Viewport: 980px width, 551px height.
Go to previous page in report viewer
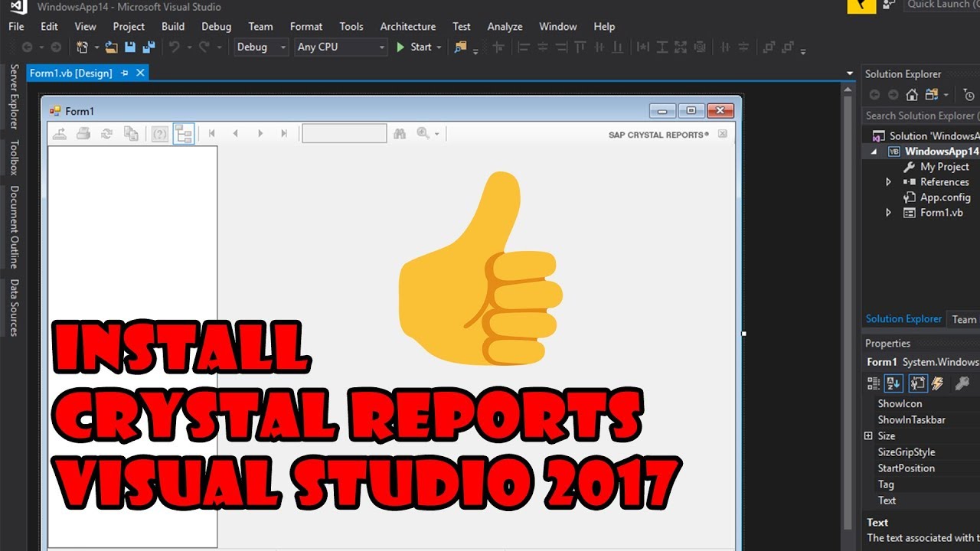coord(236,134)
